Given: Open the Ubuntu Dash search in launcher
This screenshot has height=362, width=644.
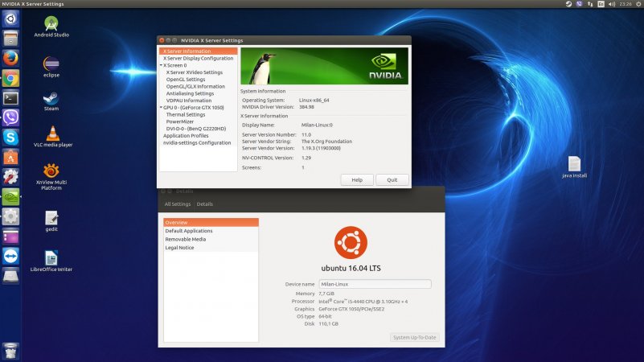Looking at the screenshot, I should point(10,19).
